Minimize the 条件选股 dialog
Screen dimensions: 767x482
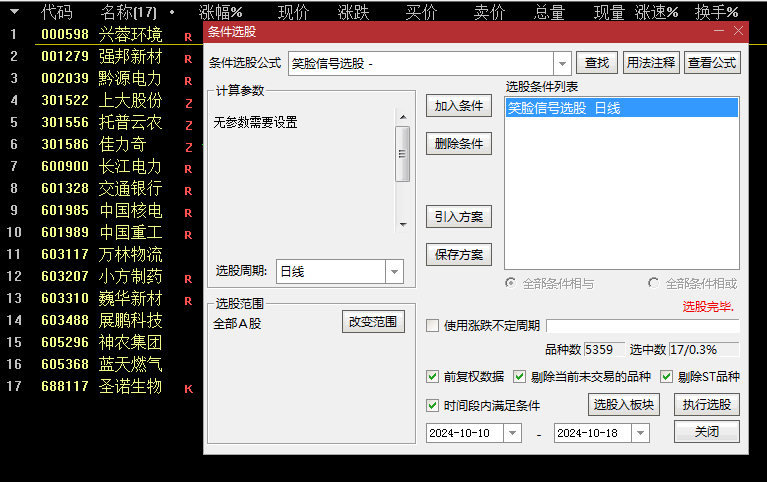tap(719, 31)
